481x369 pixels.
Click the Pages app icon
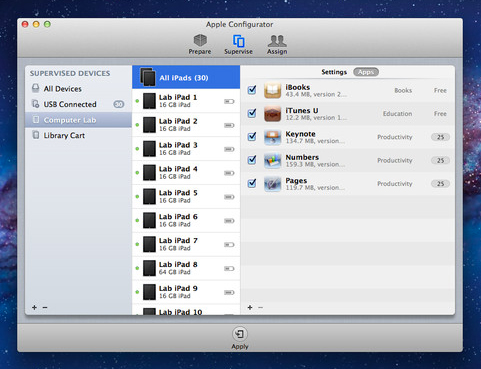pos(273,184)
